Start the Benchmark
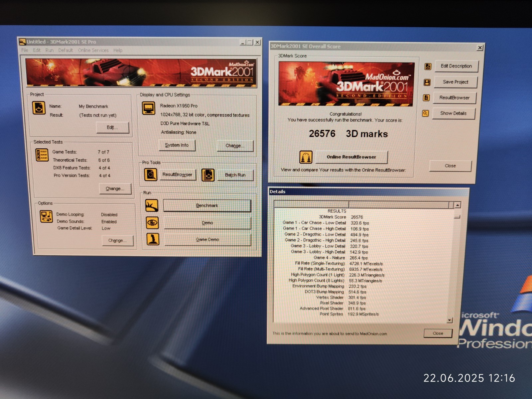532x399 pixels. pos(207,205)
